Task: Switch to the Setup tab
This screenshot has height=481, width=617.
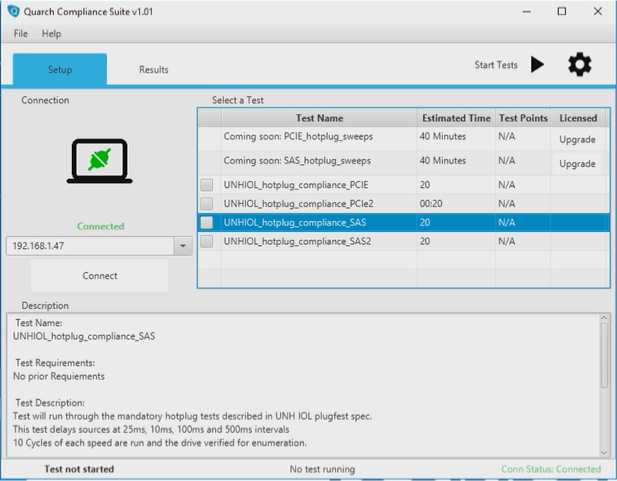Action: coord(60,69)
